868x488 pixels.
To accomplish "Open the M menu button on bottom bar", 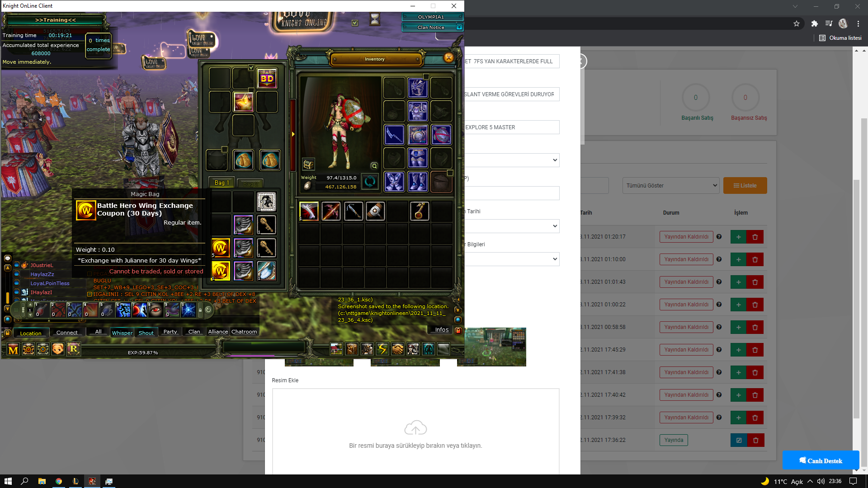I will click(14, 349).
